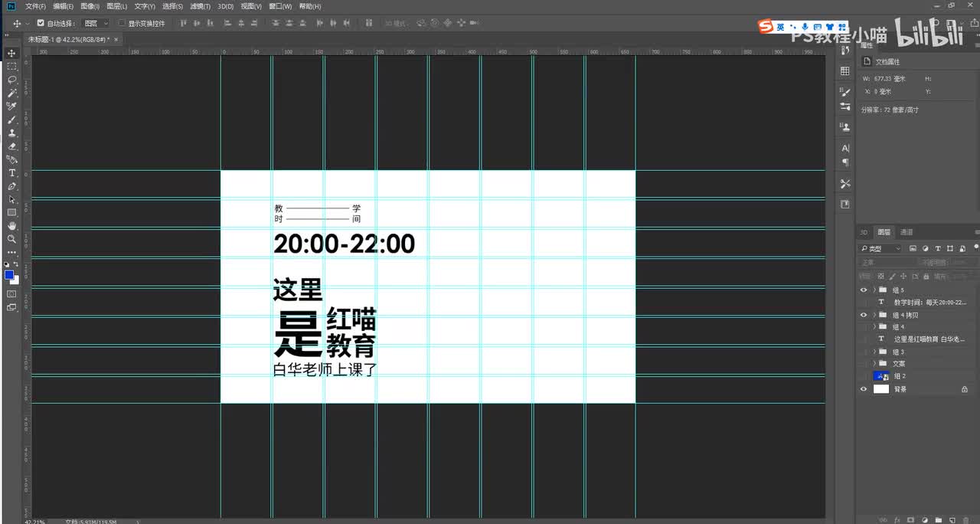Open the 滤镜(T) menu

[x=200, y=6]
